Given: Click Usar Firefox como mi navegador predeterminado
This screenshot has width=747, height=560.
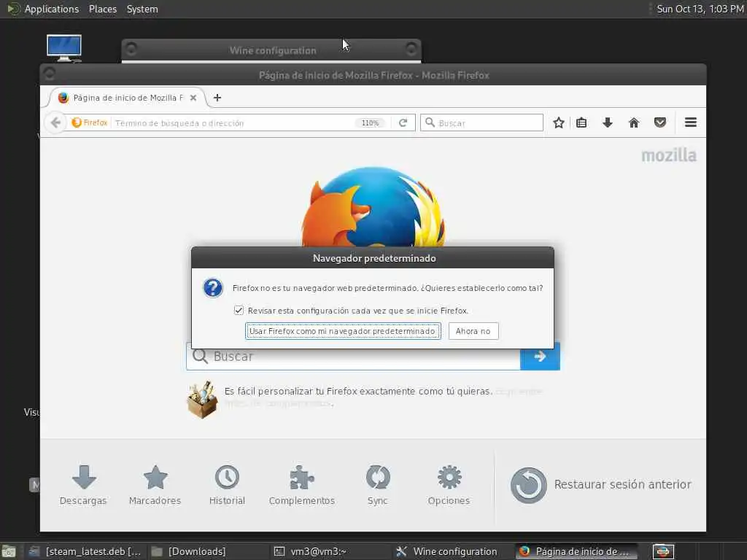Looking at the screenshot, I should tap(343, 331).
